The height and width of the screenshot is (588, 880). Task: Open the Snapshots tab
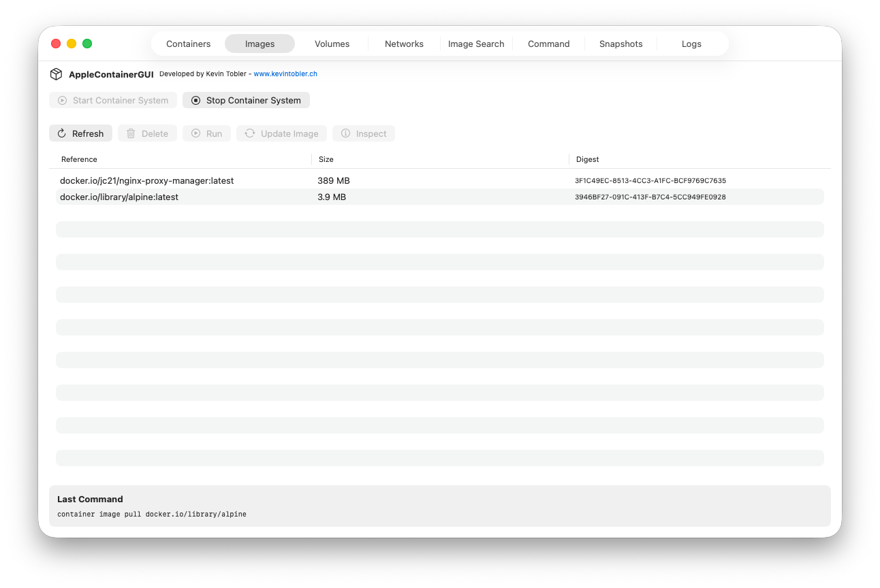click(x=620, y=44)
